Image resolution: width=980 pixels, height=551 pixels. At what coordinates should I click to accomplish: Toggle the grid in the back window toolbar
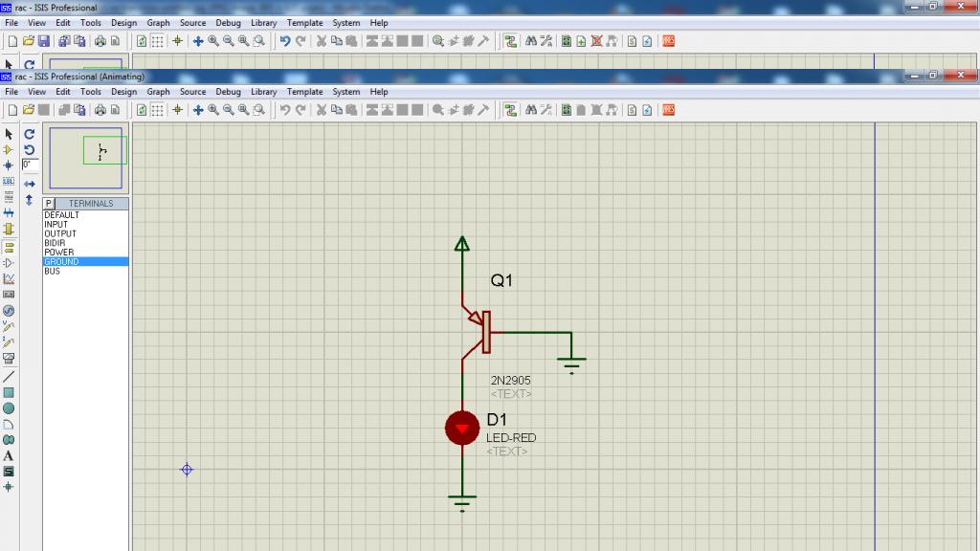click(158, 41)
